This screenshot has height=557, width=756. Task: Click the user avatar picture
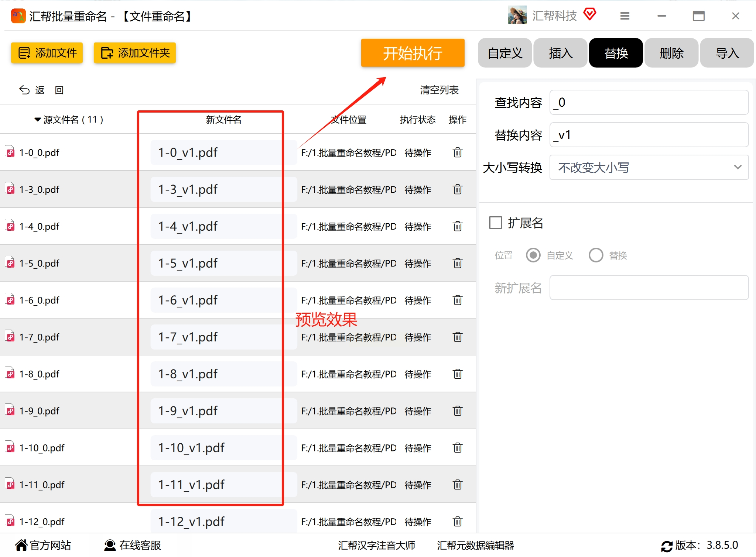point(517,15)
